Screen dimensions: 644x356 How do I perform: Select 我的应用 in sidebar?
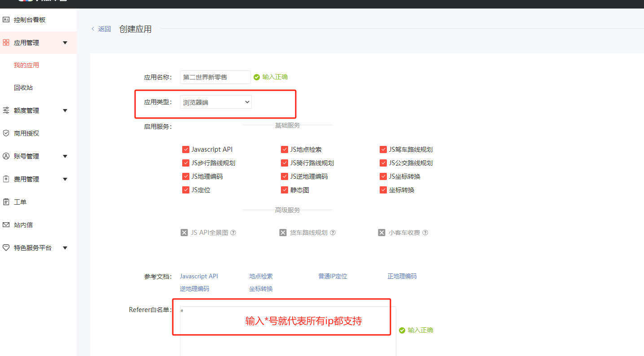(x=26, y=65)
